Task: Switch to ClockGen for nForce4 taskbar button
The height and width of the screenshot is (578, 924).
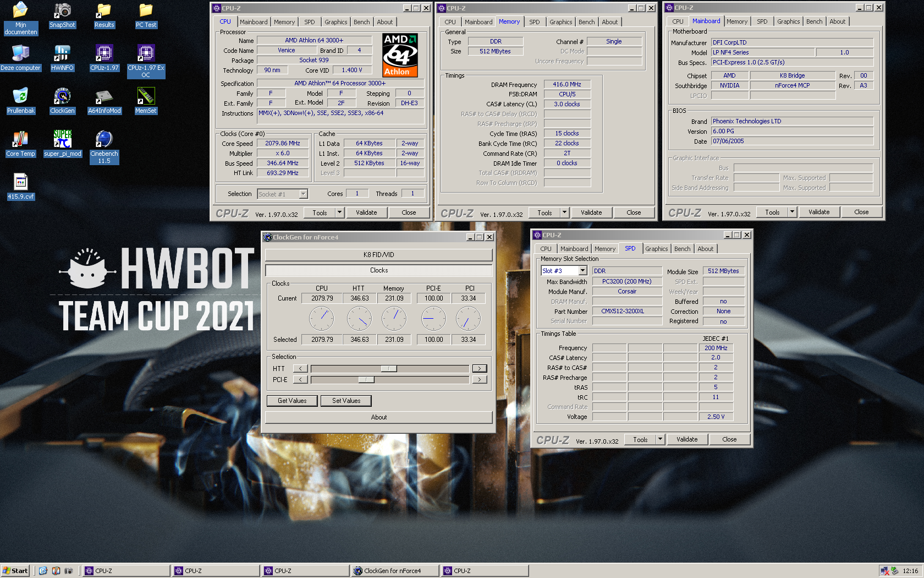Action: click(x=395, y=571)
